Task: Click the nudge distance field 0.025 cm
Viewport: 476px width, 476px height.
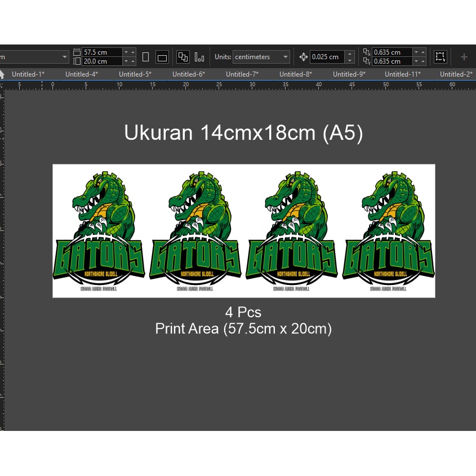Action: [327, 57]
